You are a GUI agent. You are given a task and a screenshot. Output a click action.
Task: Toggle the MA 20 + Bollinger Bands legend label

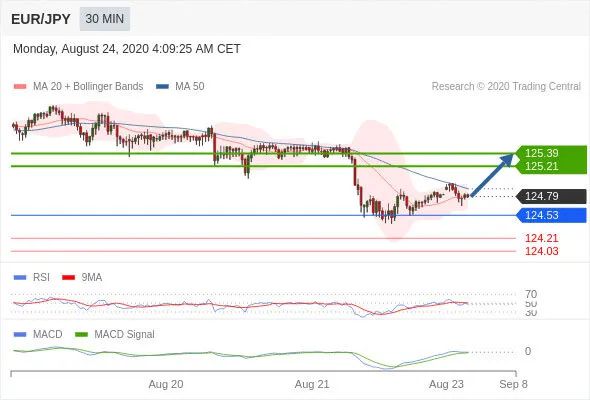pos(88,87)
